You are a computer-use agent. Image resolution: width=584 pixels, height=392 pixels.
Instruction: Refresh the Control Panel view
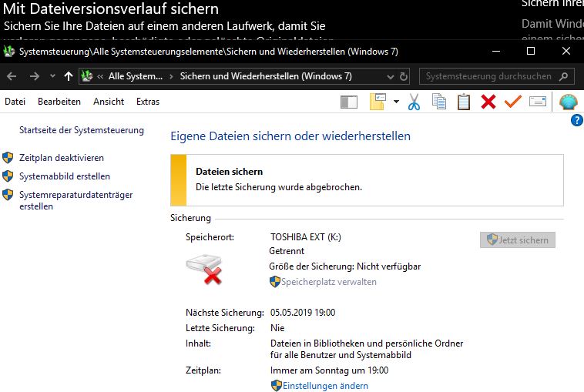404,77
